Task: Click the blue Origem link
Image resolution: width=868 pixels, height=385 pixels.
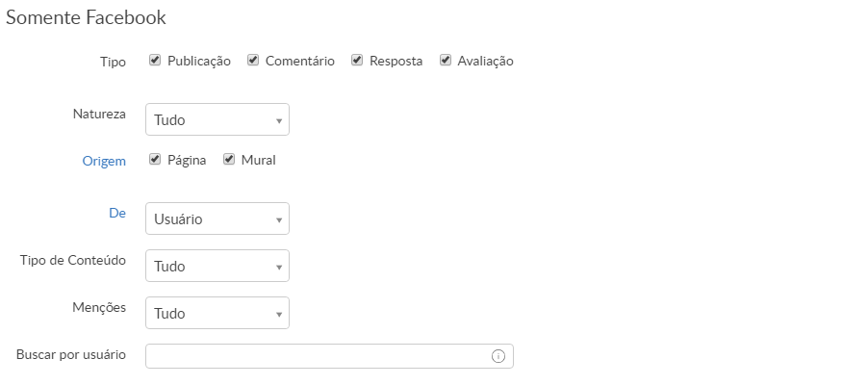Action: click(x=104, y=161)
